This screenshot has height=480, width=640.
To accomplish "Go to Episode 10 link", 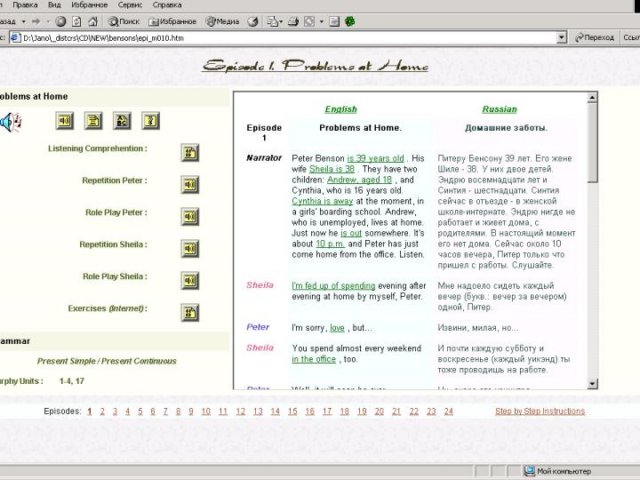I will pos(206,411).
